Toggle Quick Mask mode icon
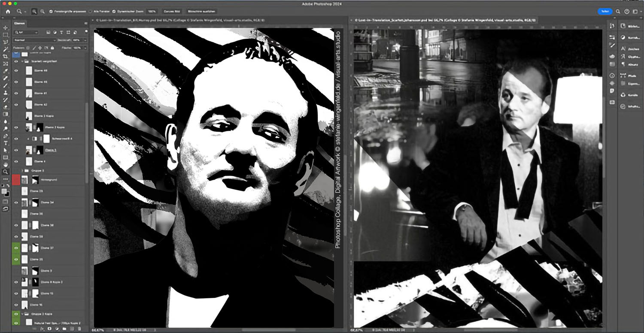 (x=6, y=201)
